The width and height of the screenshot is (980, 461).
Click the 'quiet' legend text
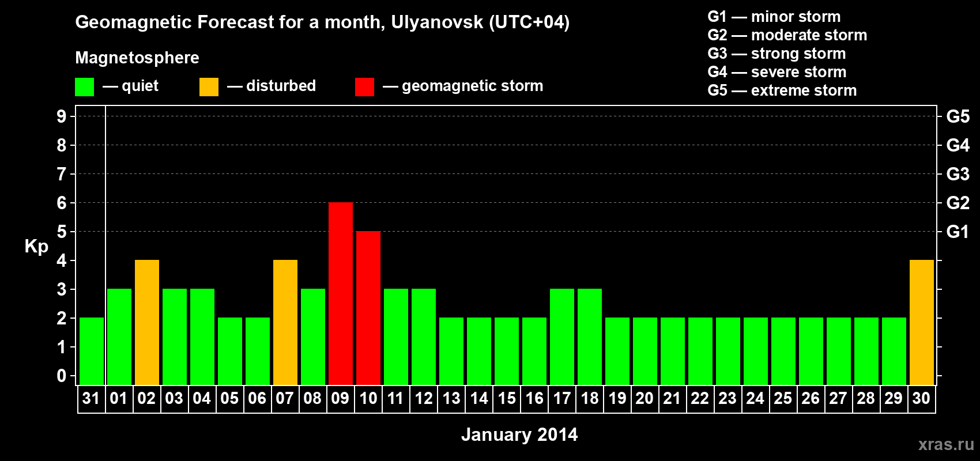[140, 86]
